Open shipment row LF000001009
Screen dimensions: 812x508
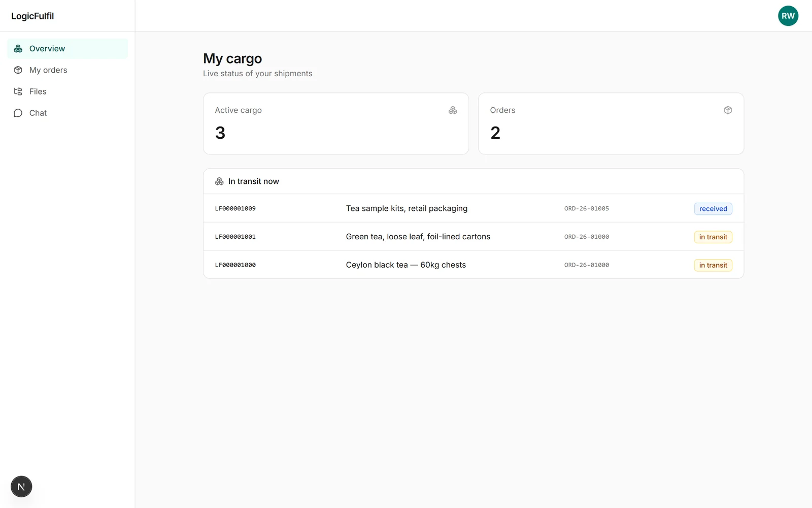coord(473,208)
